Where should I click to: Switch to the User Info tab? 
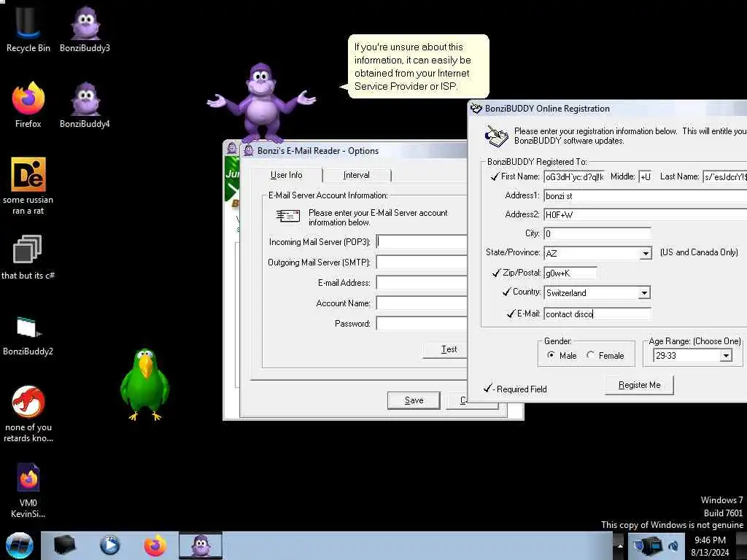coord(286,175)
